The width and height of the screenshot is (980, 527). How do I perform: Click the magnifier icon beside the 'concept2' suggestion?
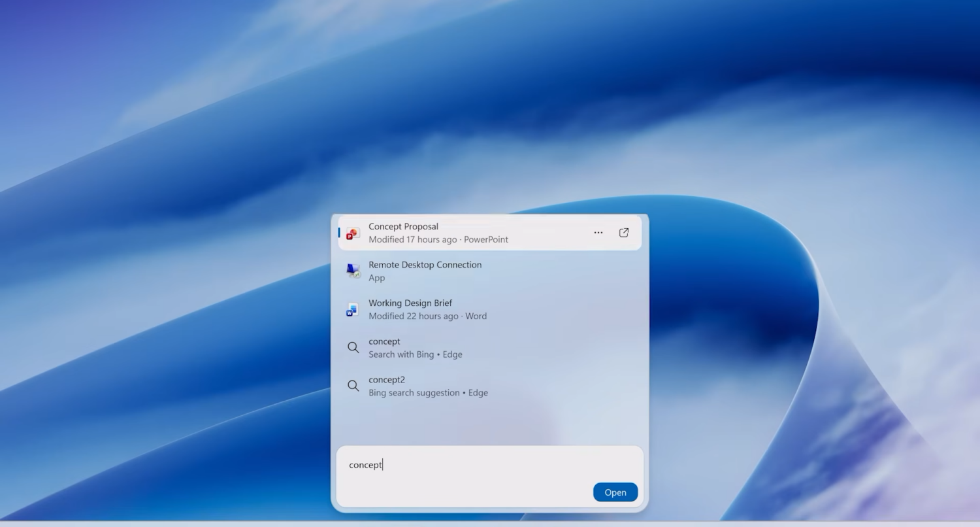click(x=353, y=386)
